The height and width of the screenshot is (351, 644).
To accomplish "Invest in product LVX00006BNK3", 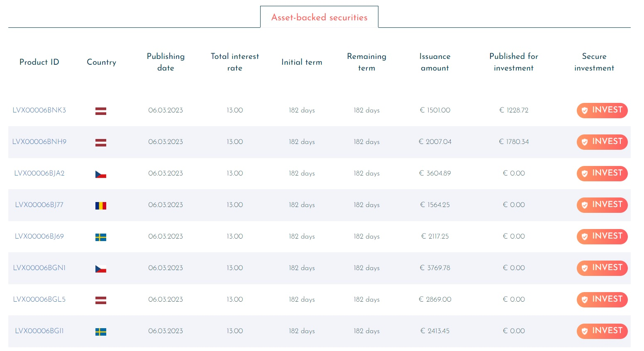I will [602, 110].
